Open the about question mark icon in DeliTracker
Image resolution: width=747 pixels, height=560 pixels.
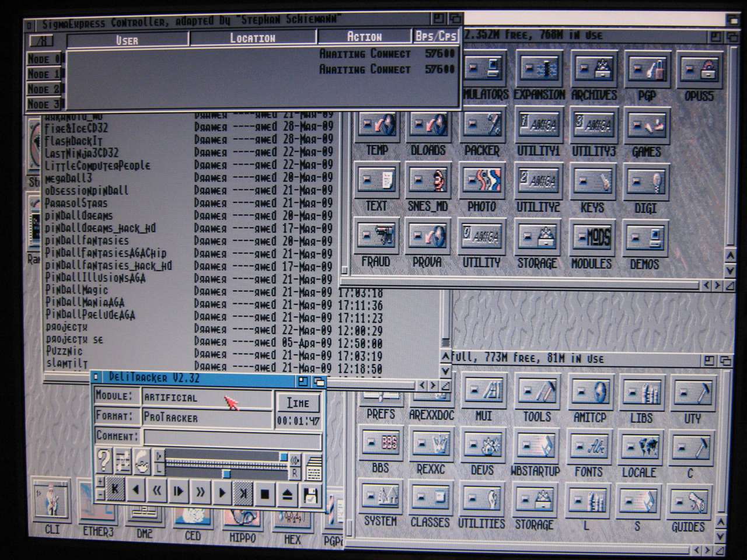click(x=103, y=461)
